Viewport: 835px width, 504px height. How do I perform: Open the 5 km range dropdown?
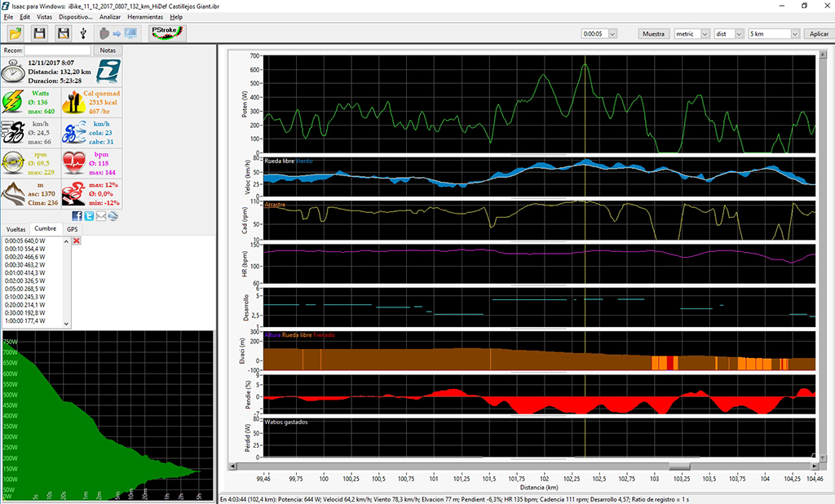[x=794, y=33]
